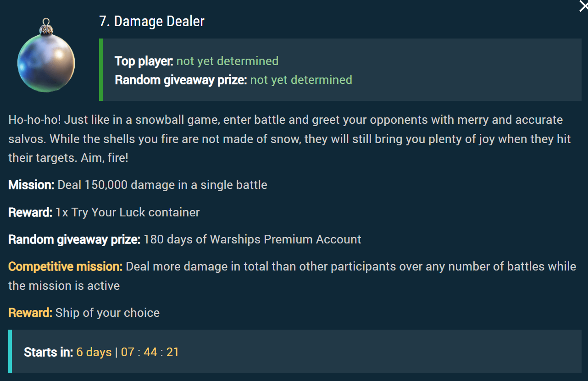
Task: Click the 'Ship of your choice' reward
Action: coord(107,313)
